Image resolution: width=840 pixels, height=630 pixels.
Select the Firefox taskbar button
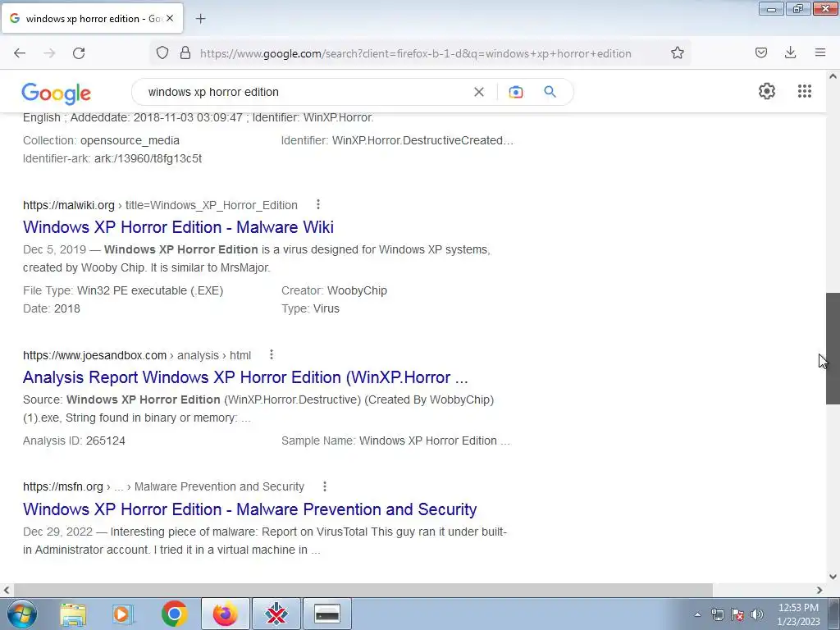226,614
